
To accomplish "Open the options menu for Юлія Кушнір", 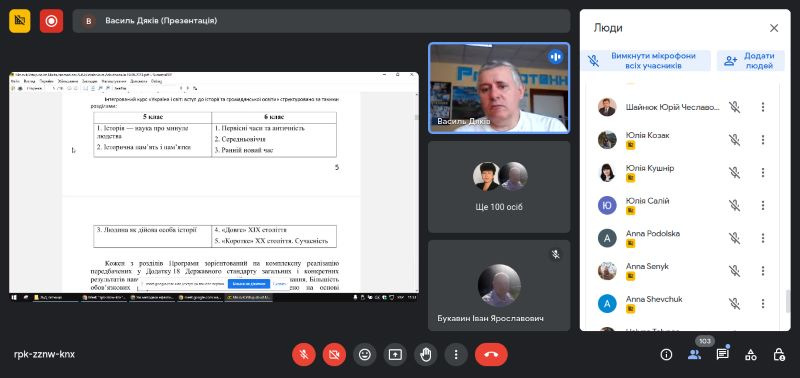I will 763,172.
